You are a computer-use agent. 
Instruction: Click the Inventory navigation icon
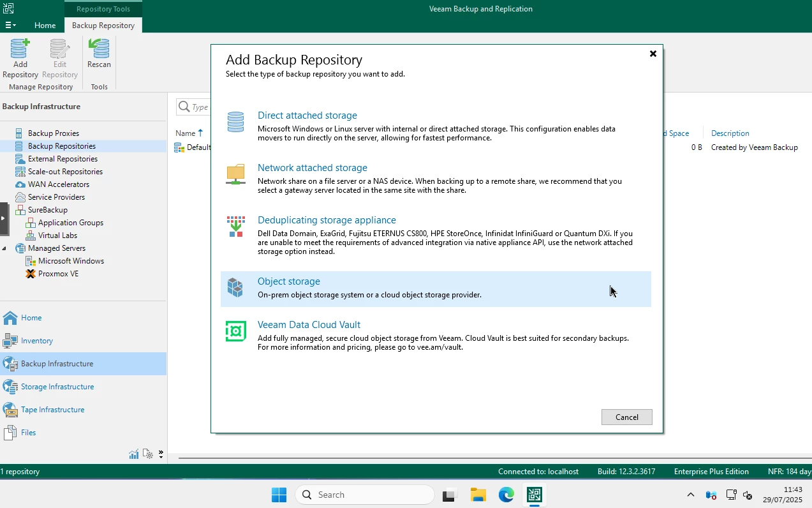click(10, 341)
